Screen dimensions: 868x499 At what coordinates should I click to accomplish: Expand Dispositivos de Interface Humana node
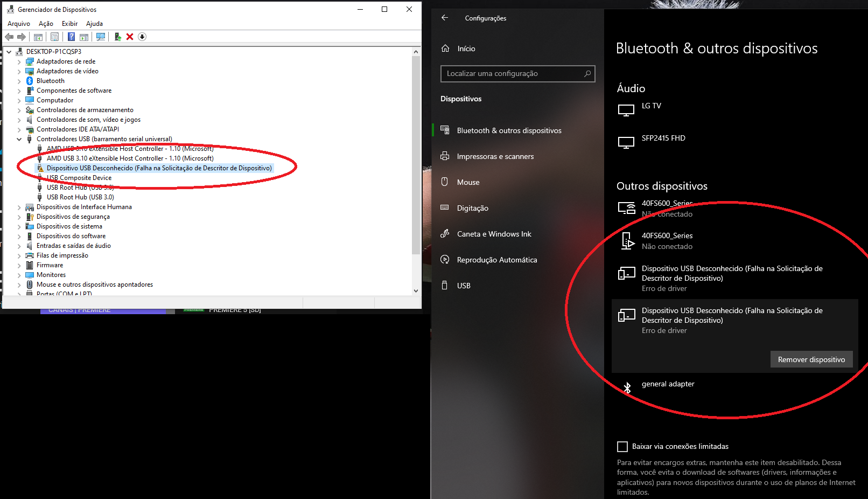tap(19, 207)
